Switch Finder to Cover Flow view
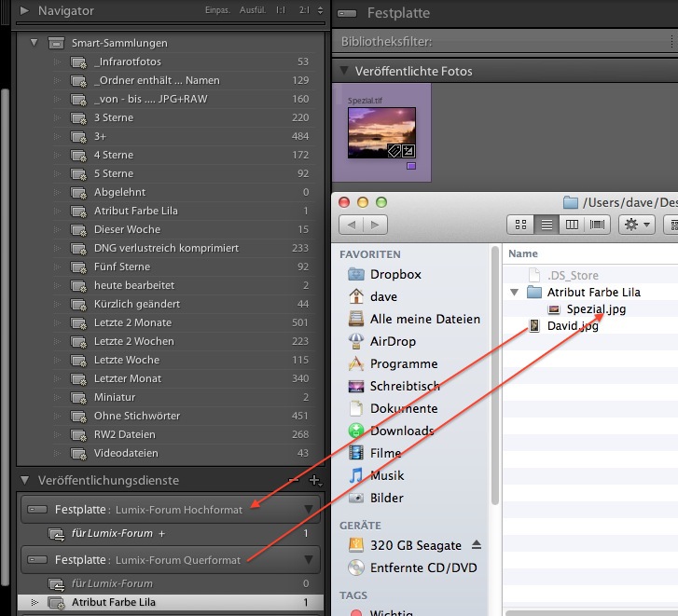This screenshot has width=678, height=616. pos(597,225)
